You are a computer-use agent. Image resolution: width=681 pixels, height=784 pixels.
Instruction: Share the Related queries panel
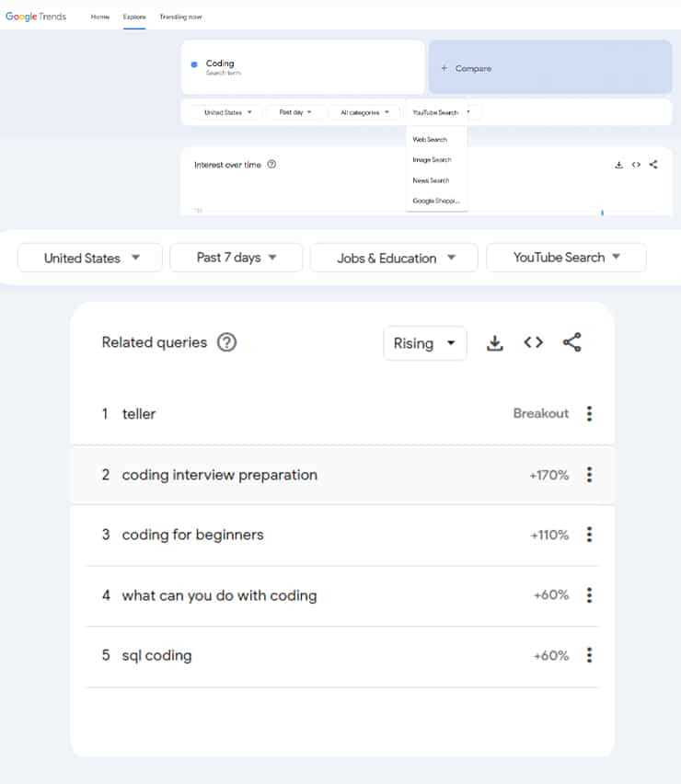570,342
